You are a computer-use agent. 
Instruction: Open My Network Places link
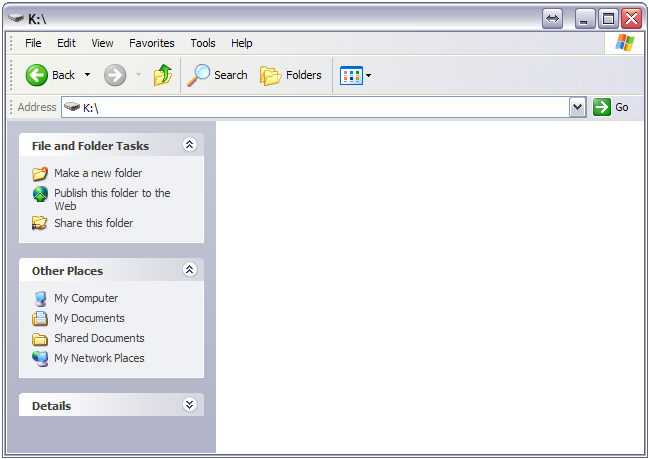(x=99, y=358)
